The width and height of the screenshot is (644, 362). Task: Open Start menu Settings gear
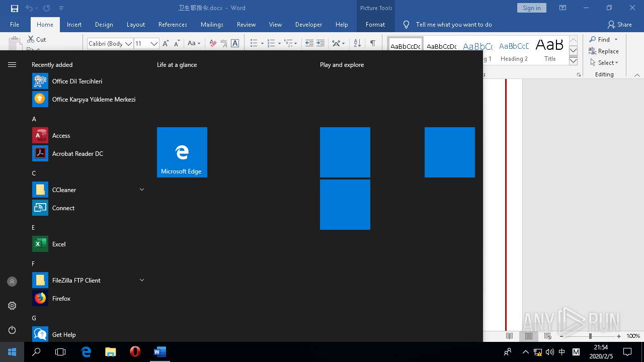tap(12, 306)
